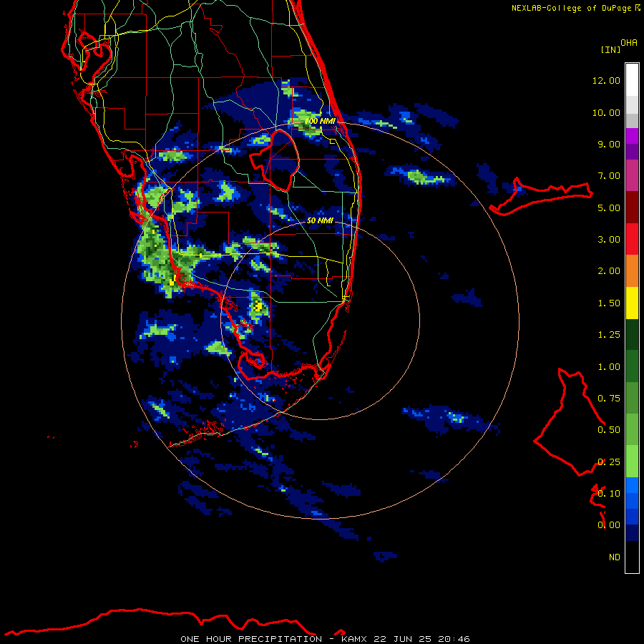The width and height of the screenshot is (644, 644).
Task: Click the Grand Bahama island outline
Action: (541, 196)
